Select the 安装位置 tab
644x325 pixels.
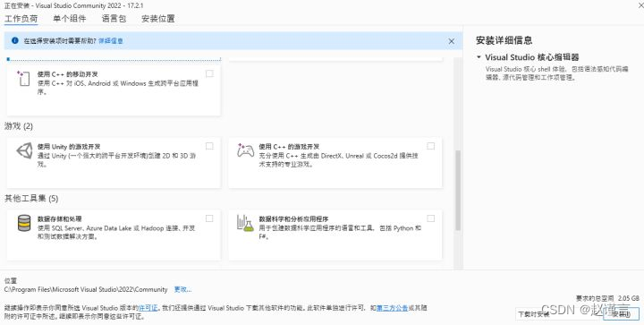pos(158,19)
